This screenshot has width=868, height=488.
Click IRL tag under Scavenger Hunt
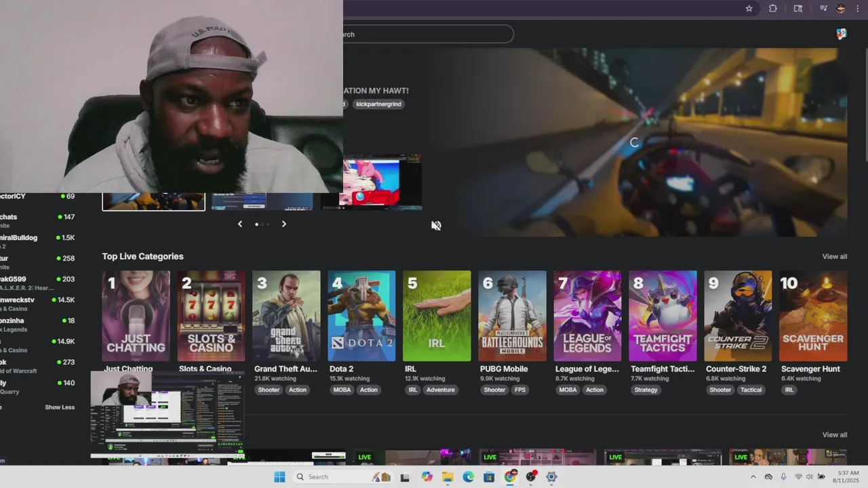click(x=789, y=390)
